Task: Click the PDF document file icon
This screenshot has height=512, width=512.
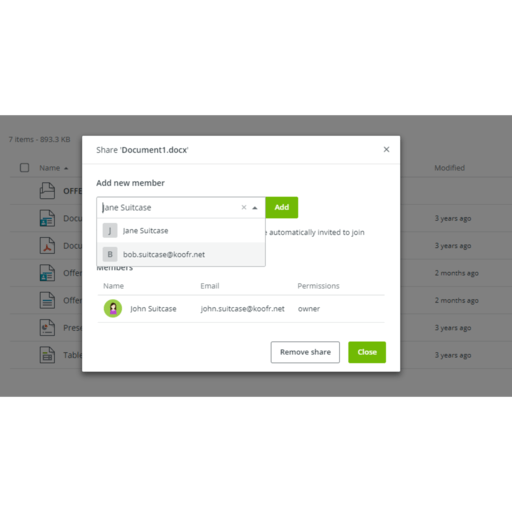Action: pyautogui.click(x=47, y=246)
